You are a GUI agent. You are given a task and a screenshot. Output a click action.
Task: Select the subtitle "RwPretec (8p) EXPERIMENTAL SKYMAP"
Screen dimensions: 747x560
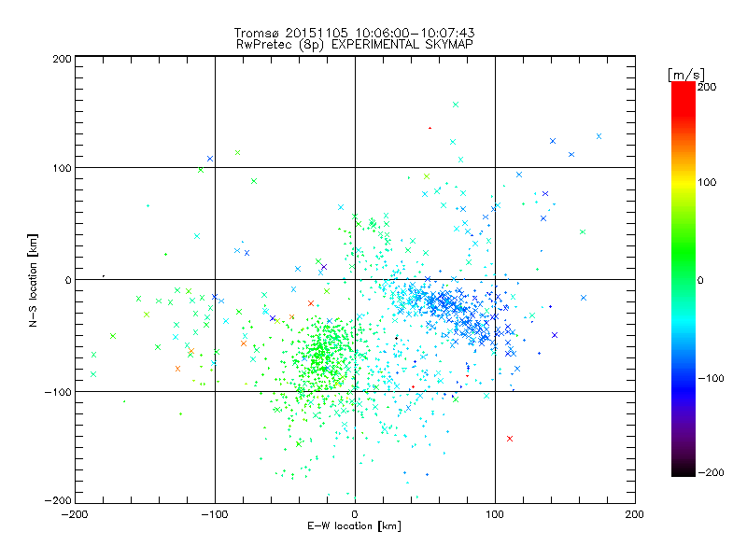354,44
